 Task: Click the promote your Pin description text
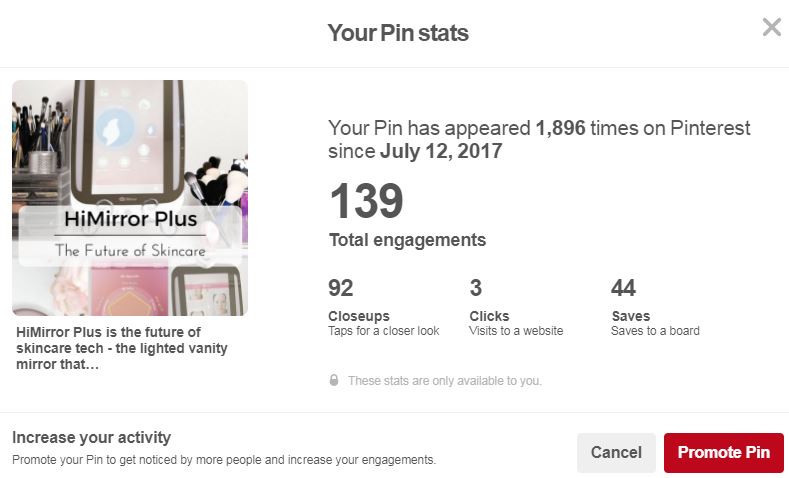coord(224,460)
